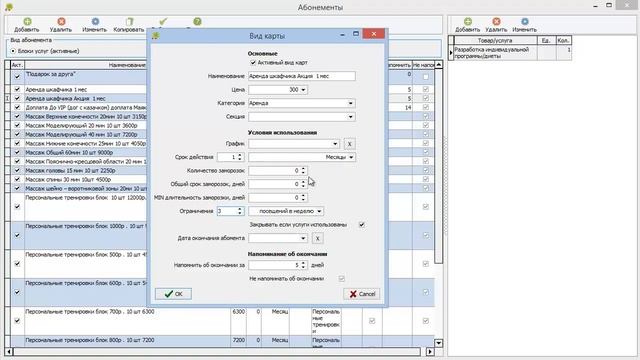Toggle active checkbox for Персональные тренировки блок 700р row
The image size is (640, 360).
pyautogui.click(x=17, y=321)
